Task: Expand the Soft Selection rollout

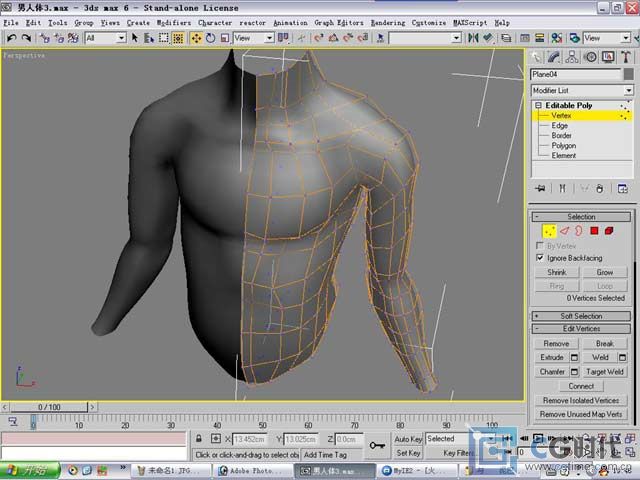Action: pyautogui.click(x=582, y=316)
